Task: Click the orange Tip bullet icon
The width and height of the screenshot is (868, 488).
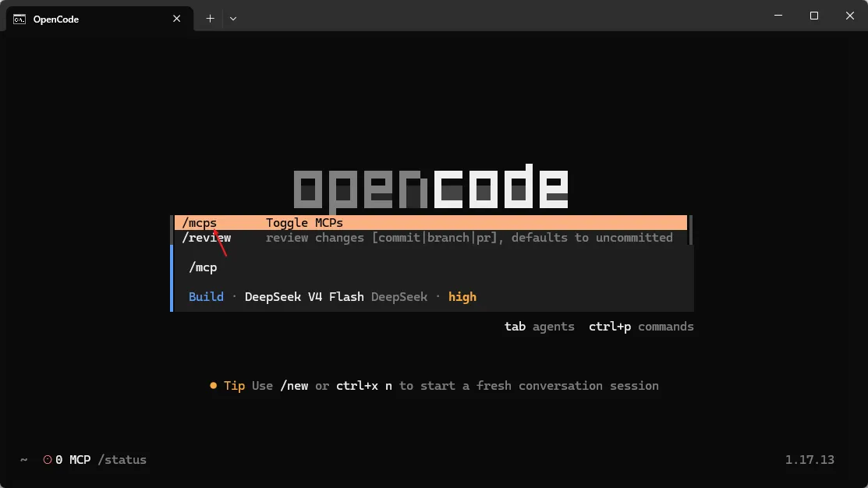Action: coord(213,386)
